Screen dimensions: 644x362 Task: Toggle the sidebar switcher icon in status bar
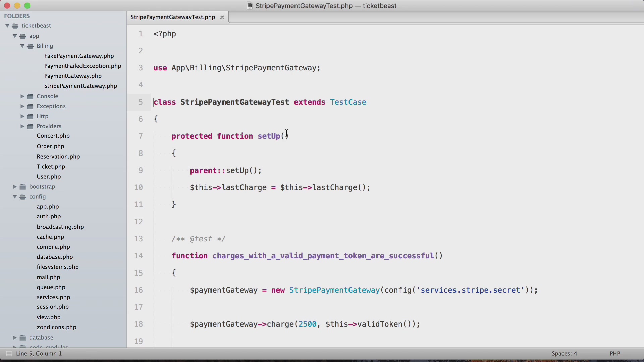[x=9, y=353]
